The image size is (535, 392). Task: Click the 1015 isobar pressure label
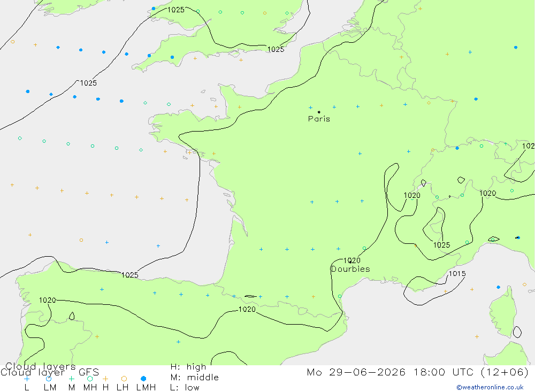[457, 274]
